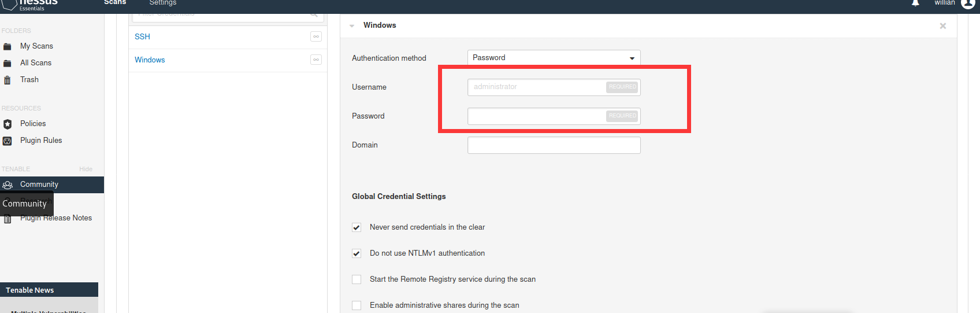Open Plugin Rules page
Screen dimensions: 980x313
point(41,141)
